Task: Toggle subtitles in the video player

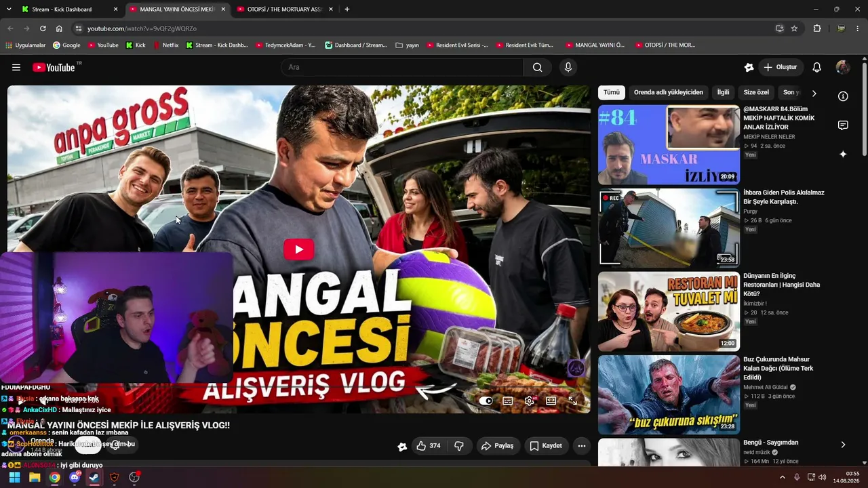Action: pyautogui.click(x=507, y=401)
